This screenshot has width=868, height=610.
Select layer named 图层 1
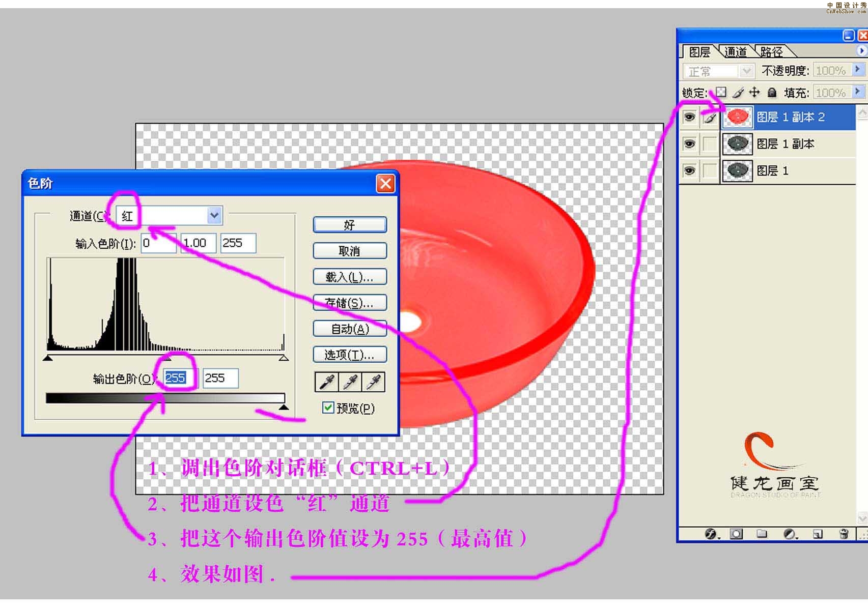tap(772, 170)
